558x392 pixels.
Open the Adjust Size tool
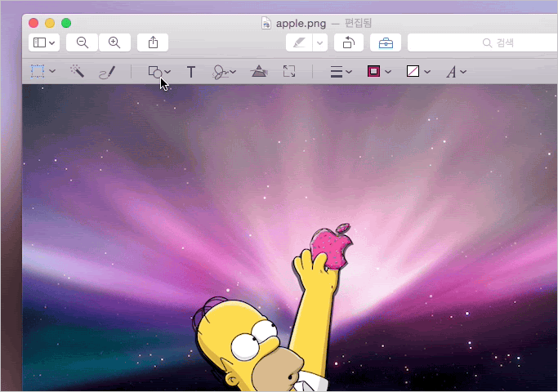289,71
